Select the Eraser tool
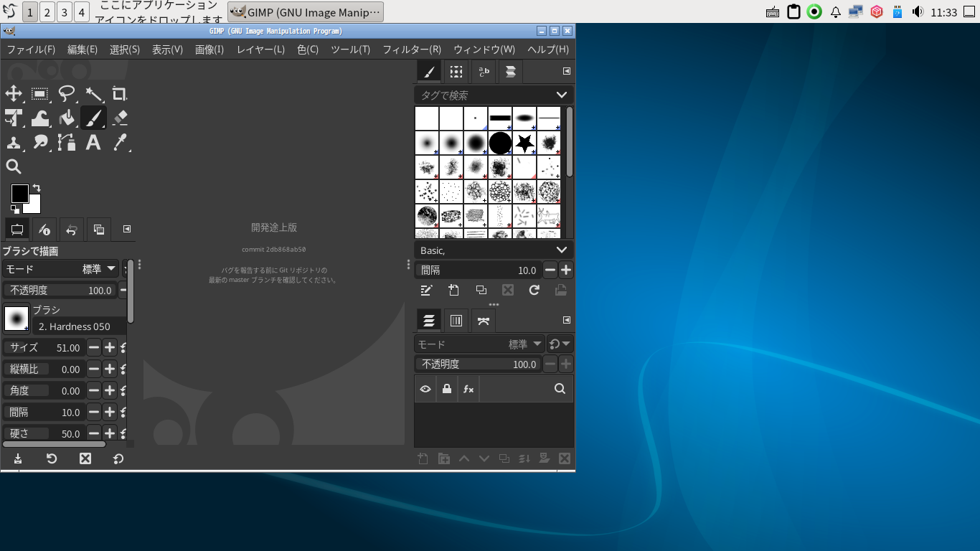This screenshot has height=551, width=980. point(120,118)
